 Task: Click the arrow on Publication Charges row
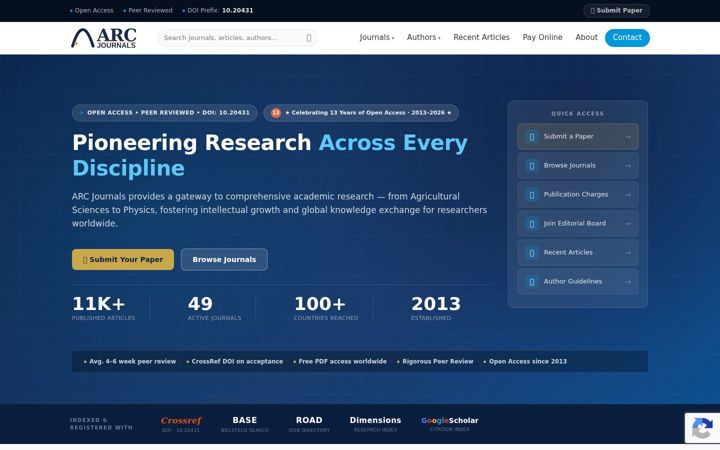[628, 195]
